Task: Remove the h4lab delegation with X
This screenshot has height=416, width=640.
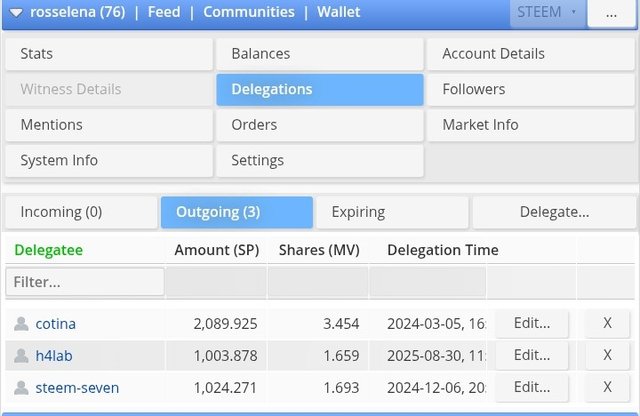Action: click(607, 355)
